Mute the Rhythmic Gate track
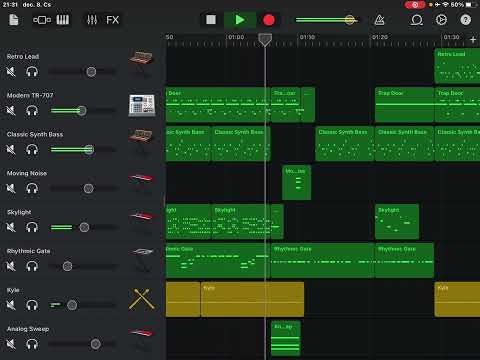 pos(11,266)
